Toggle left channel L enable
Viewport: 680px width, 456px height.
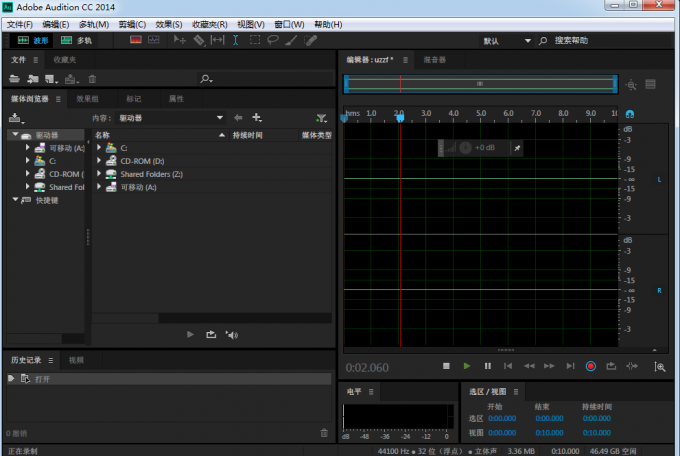point(659,179)
